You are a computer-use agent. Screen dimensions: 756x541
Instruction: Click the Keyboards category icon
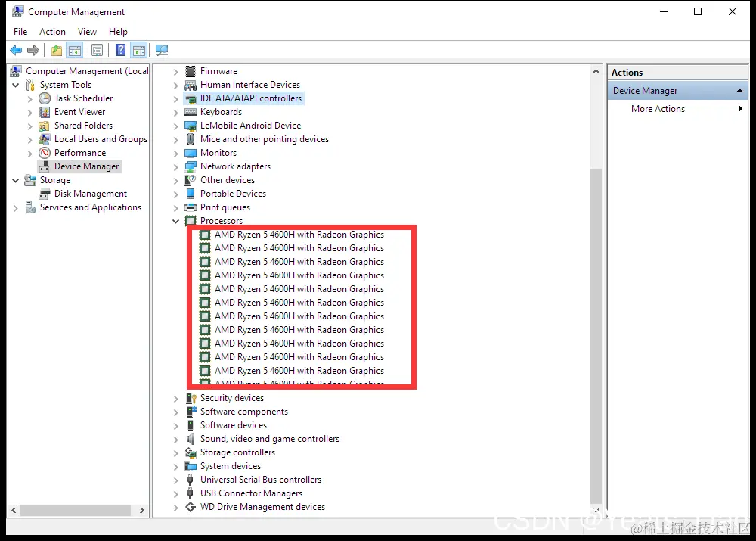191,112
